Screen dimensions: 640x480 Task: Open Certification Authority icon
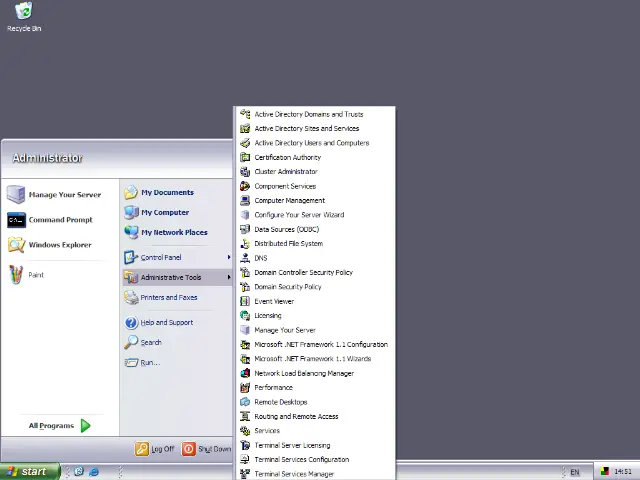245,157
